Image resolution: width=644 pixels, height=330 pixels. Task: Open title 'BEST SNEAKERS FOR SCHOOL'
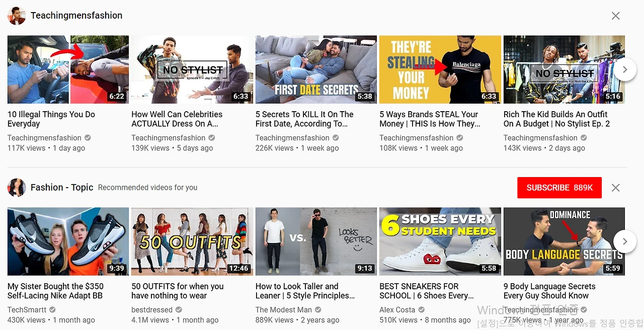click(427, 291)
